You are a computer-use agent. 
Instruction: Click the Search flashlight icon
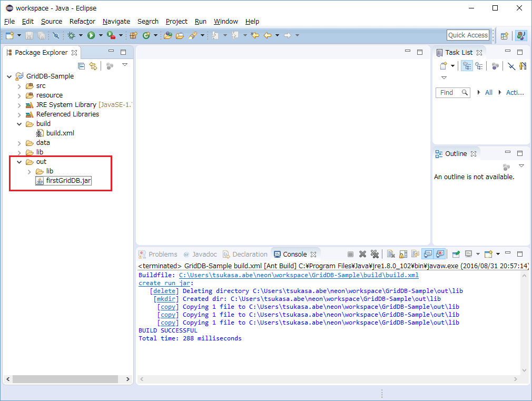pyautogui.click(x=193, y=35)
